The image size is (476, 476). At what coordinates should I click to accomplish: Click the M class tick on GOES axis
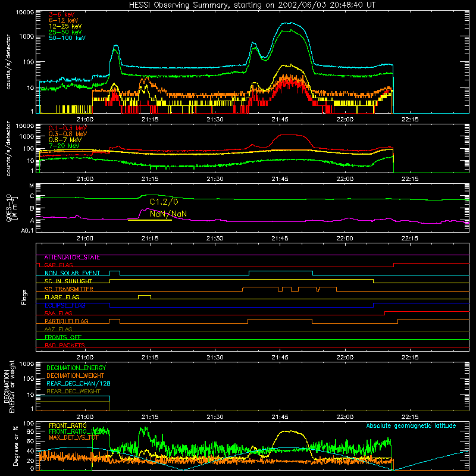[x=32, y=185]
